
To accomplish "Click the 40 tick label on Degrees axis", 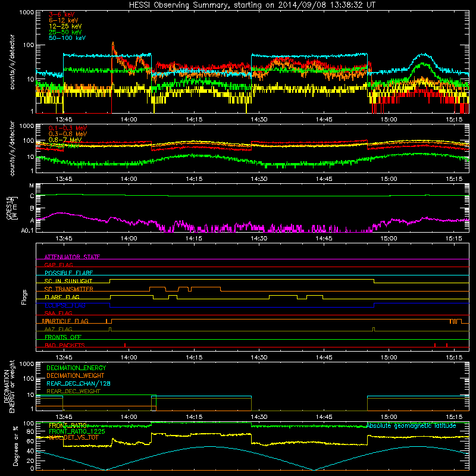I will pyautogui.click(x=30, y=451).
